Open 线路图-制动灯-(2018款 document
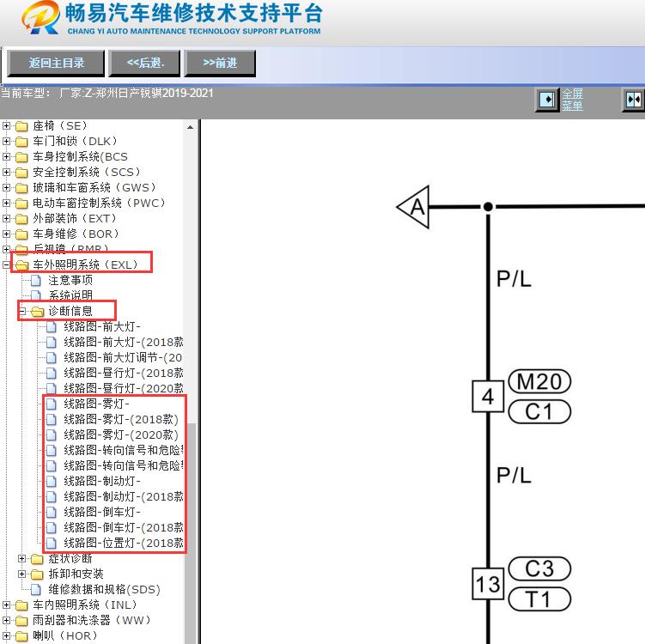The height and width of the screenshot is (644, 645). point(124,497)
